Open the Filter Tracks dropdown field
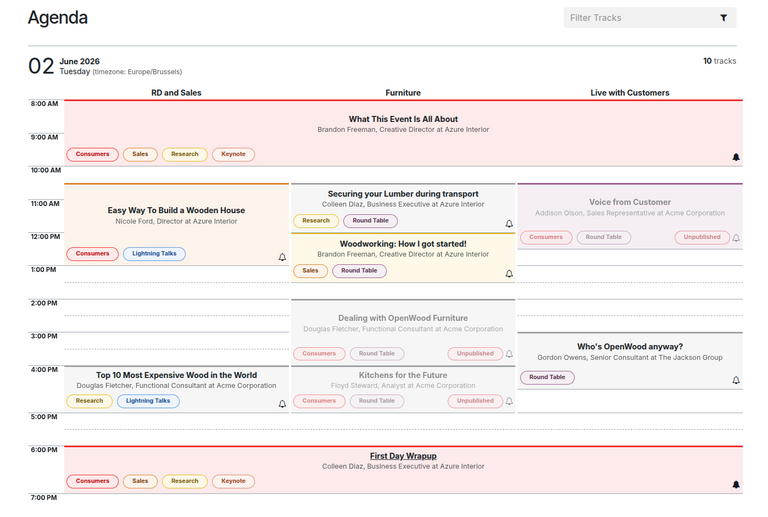768x517 pixels. pos(649,18)
